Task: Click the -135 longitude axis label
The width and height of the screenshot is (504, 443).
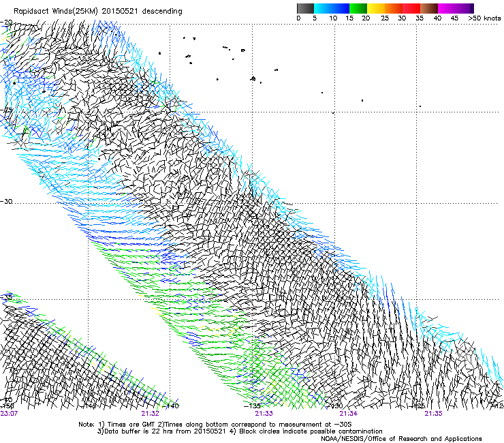Action: tap(252, 406)
